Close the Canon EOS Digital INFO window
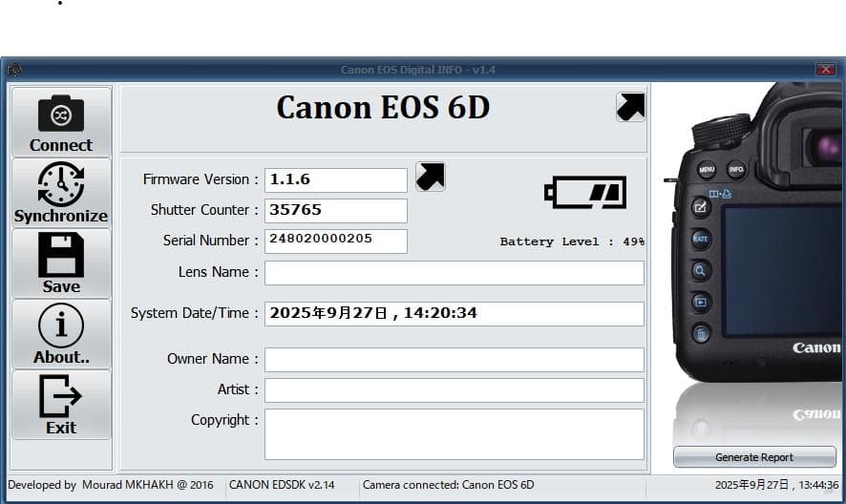Viewport: 846px width, 504px height. pos(825,70)
